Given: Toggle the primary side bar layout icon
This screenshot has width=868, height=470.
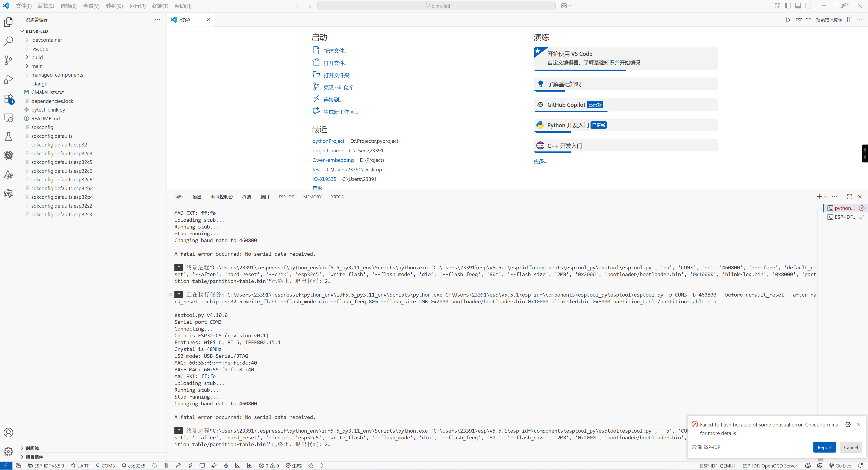Looking at the screenshot, I should click(x=787, y=6).
